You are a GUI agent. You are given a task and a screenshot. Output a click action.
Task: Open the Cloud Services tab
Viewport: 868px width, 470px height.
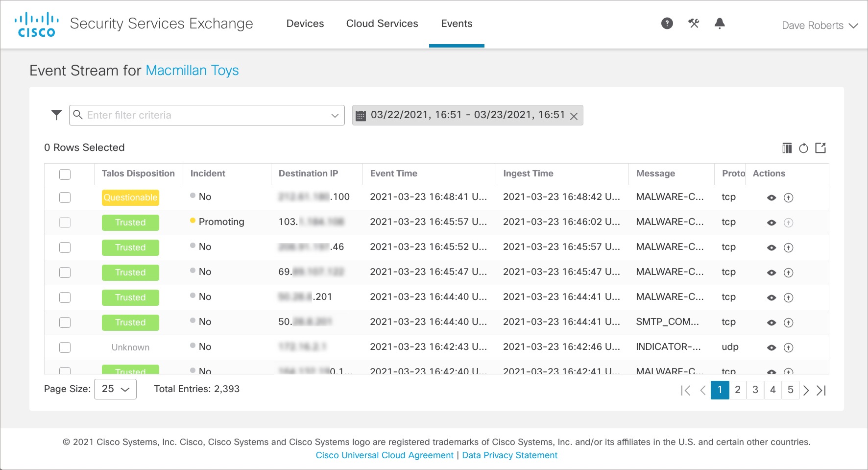[382, 24]
